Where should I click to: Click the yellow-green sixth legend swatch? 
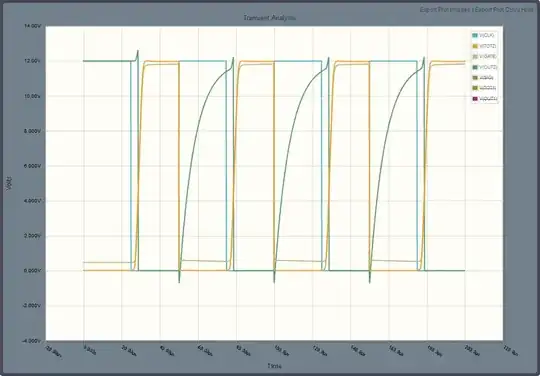tap(475, 88)
